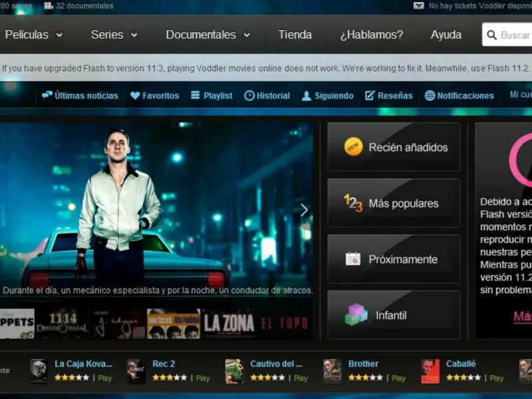Select the El Topo banner thumbnail
532x399 pixels.
(285, 323)
